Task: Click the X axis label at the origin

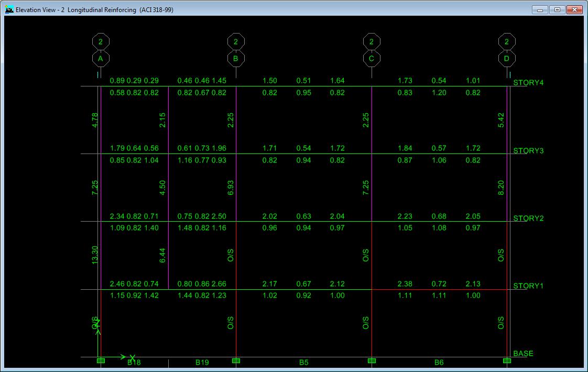Action: click(132, 358)
